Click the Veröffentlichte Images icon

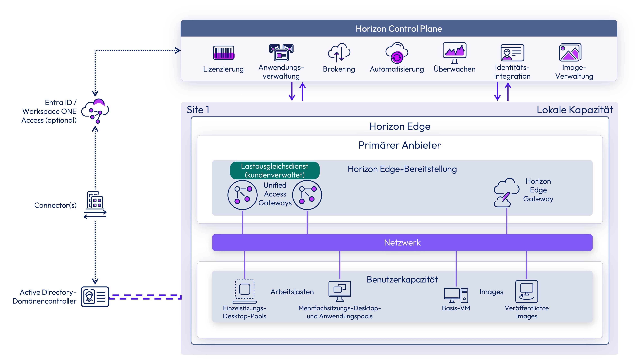pos(526,291)
